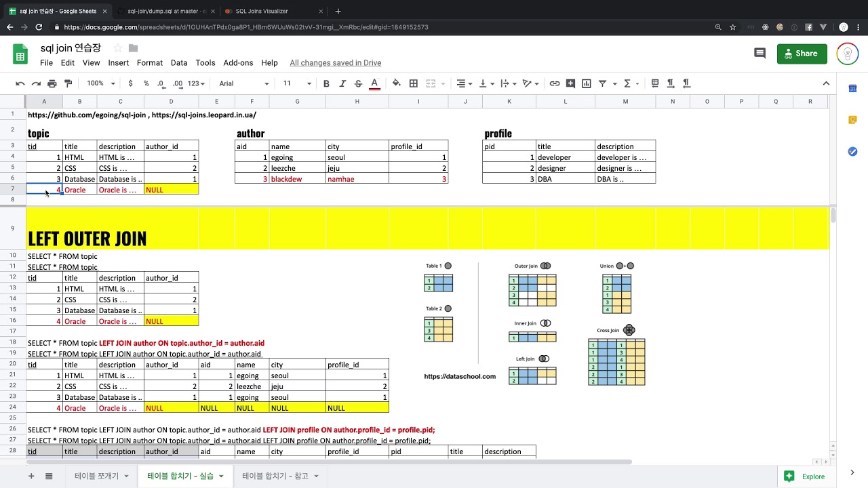The height and width of the screenshot is (488, 868).
Task: Open the Format menu
Action: pyautogui.click(x=150, y=62)
